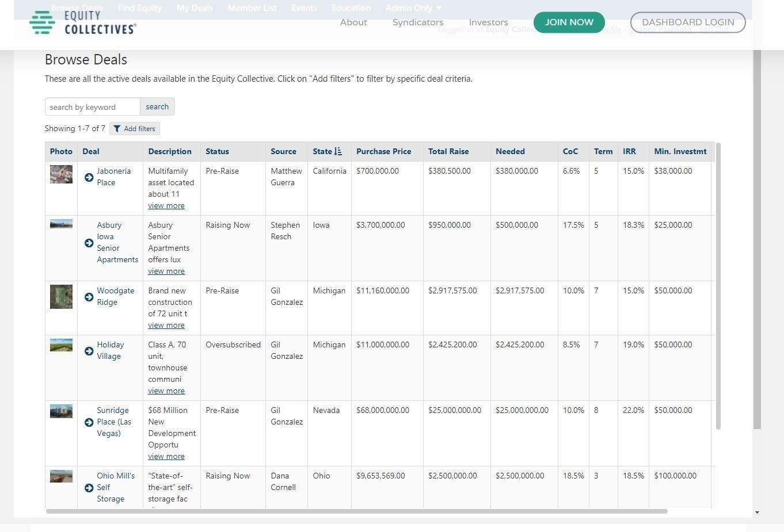784x532 pixels.
Task: Click the $68,000,000.00 purchase price cell
Action: pos(383,411)
